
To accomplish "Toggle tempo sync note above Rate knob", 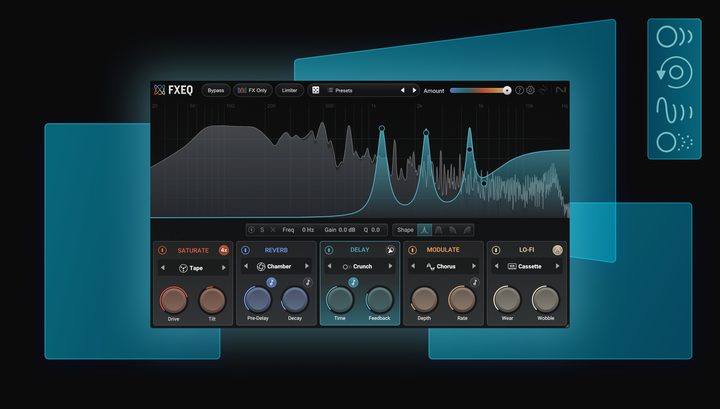I will [x=475, y=282].
